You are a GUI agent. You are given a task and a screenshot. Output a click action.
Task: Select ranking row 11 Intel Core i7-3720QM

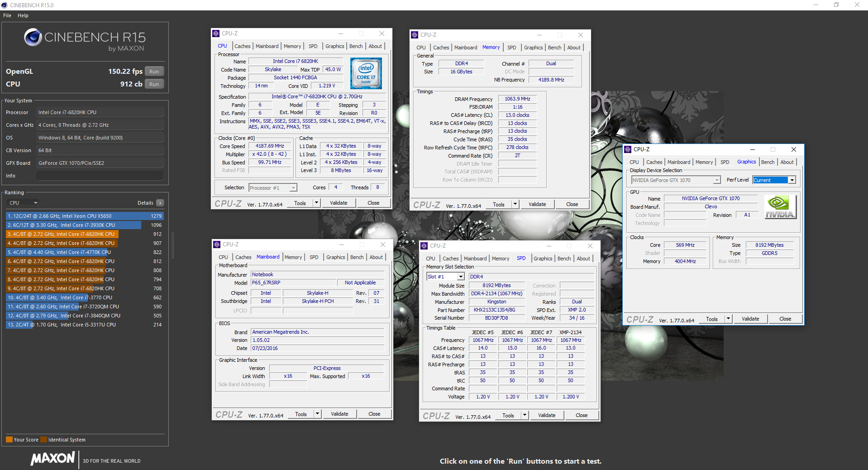85,307
